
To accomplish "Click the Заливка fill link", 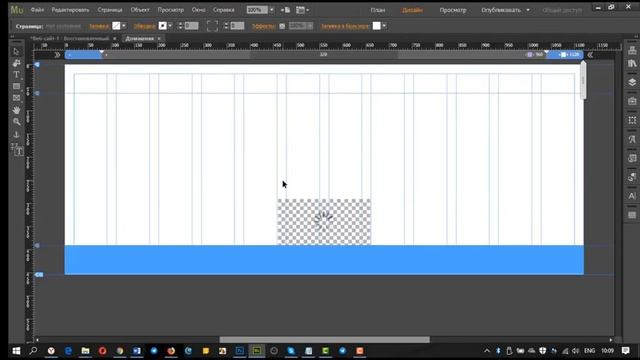I will point(99,26).
